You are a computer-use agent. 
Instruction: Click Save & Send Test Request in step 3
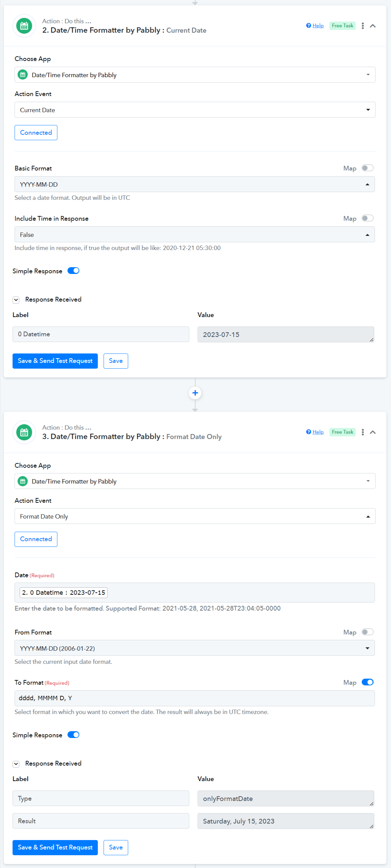(55, 847)
